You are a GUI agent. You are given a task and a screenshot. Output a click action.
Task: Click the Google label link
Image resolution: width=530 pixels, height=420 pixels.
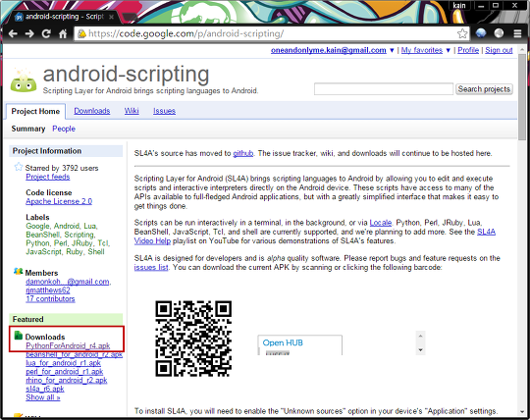(38, 226)
